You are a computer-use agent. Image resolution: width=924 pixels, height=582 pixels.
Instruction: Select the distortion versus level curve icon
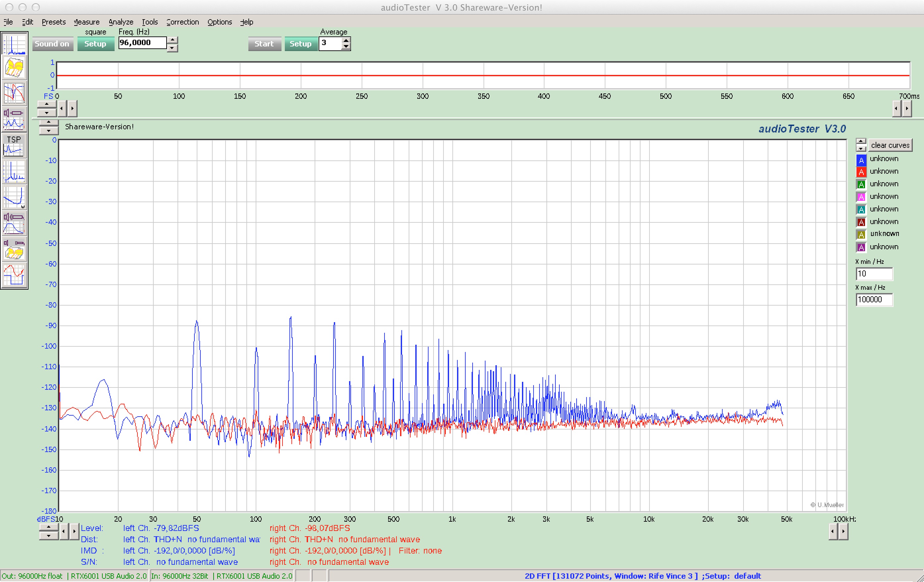tap(14, 197)
